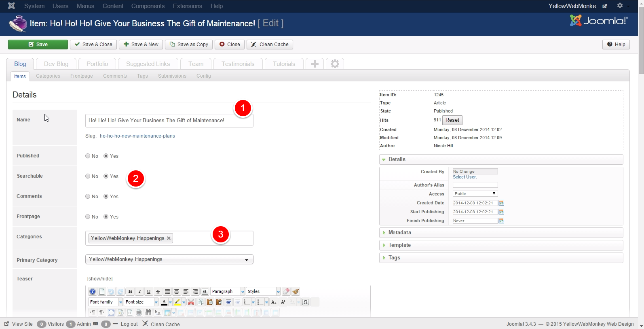This screenshot has height=329, width=644.
Task: Open the Finish Publishing calendar icon
Action: (x=501, y=221)
